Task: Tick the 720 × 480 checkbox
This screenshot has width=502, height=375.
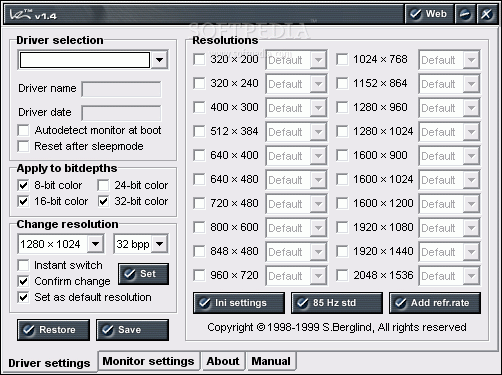Action: coord(199,204)
